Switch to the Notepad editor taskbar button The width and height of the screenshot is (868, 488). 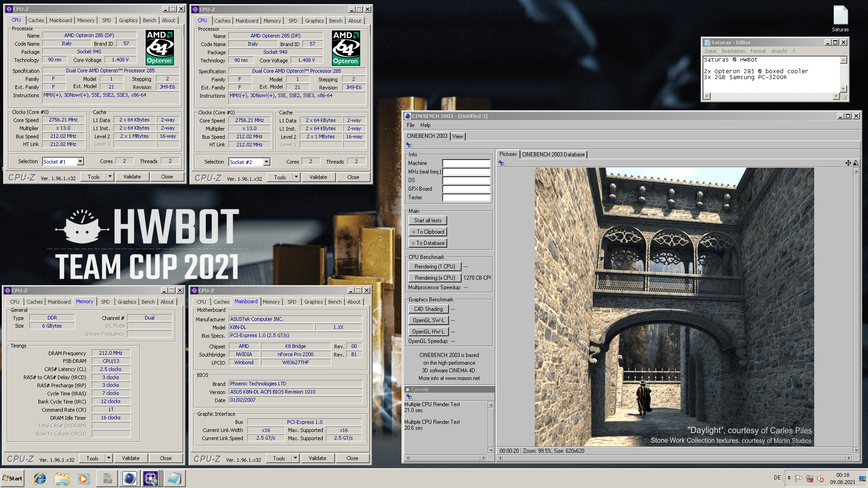pyautogui.click(x=174, y=479)
